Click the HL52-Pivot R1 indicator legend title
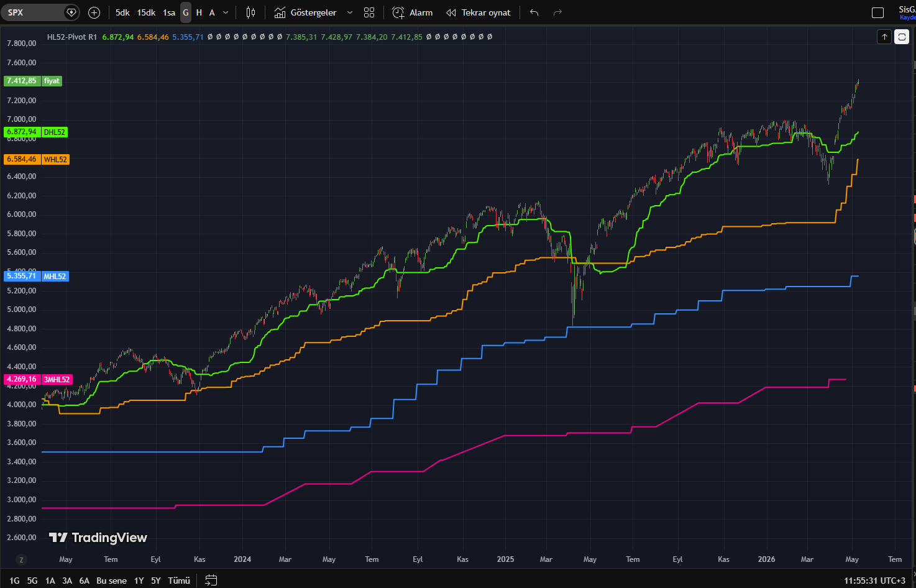Image resolution: width=916 pixels, height=588 pixels. [x=72, y=37]
